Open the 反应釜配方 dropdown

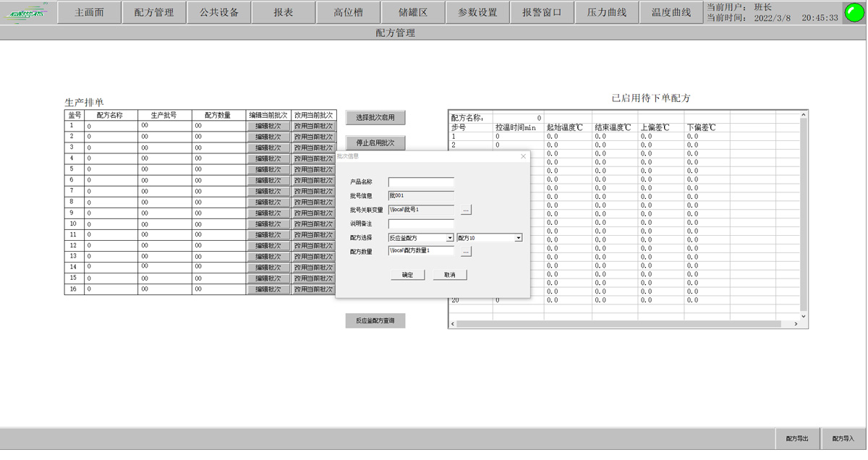tap(450, 238)
